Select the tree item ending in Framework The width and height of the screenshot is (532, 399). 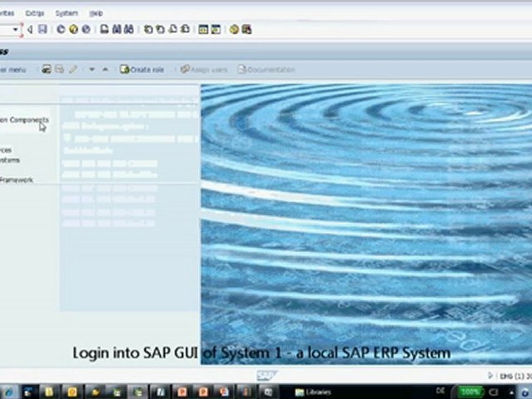(16, 180)
